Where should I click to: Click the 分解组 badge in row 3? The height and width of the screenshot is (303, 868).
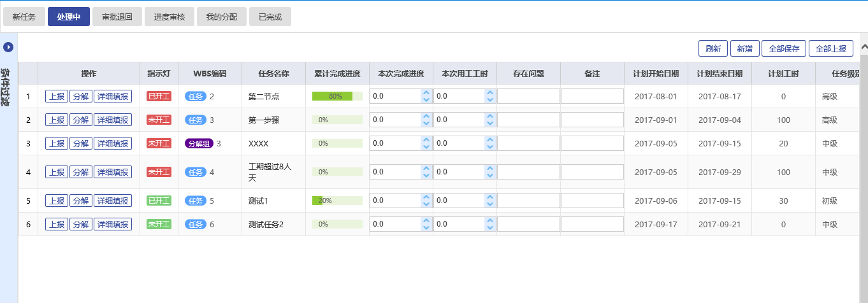tap(199, 143)
